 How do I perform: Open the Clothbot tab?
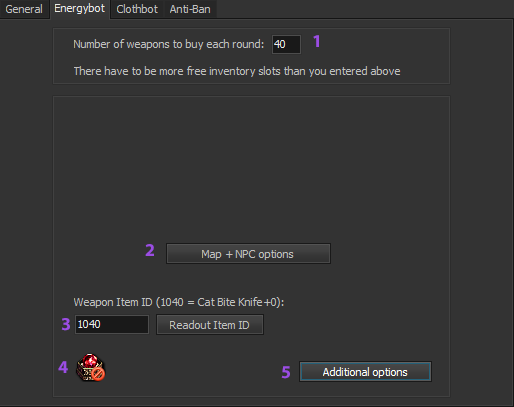point(137,9)
